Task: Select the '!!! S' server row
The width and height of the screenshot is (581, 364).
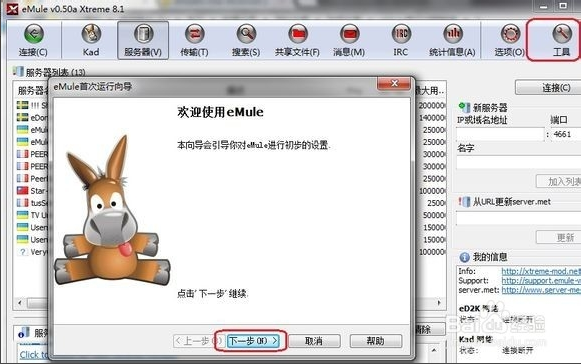Action: (x=33, y=105)
